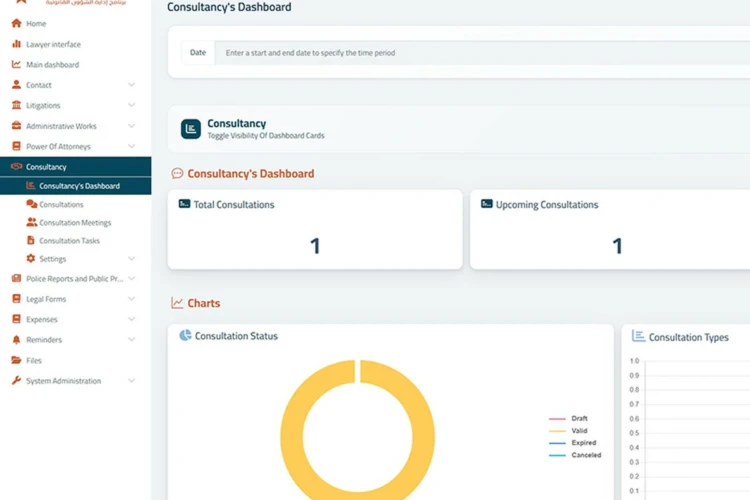
Task: Click the Consultancy's Dashboard chart icon in sidebar
Action: [x=31, y=186]
